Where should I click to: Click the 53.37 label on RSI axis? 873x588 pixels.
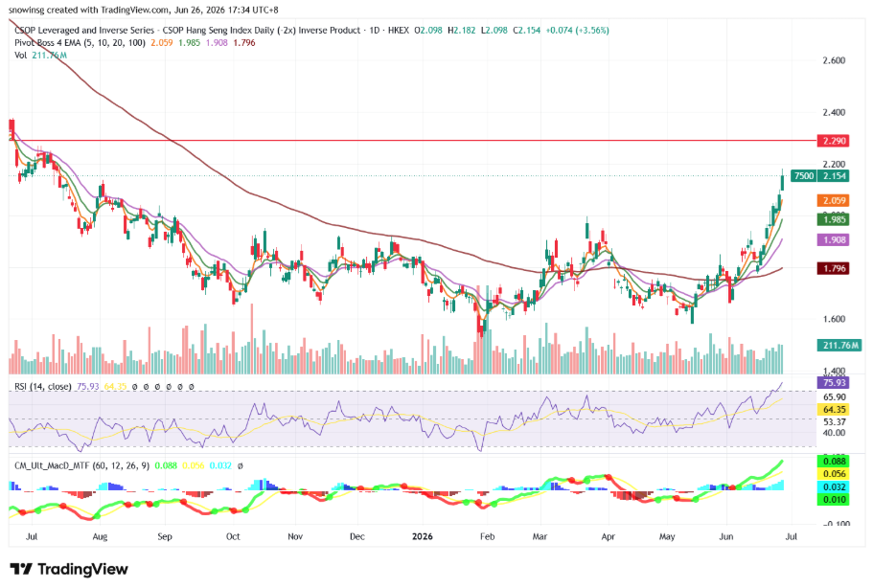[x=835, y=422]
